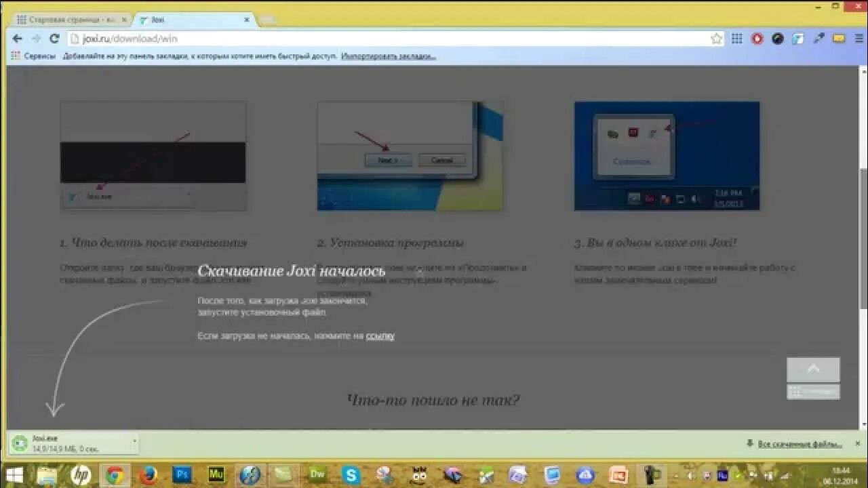Click Импортировать закладки link

(x=389, y=56)
